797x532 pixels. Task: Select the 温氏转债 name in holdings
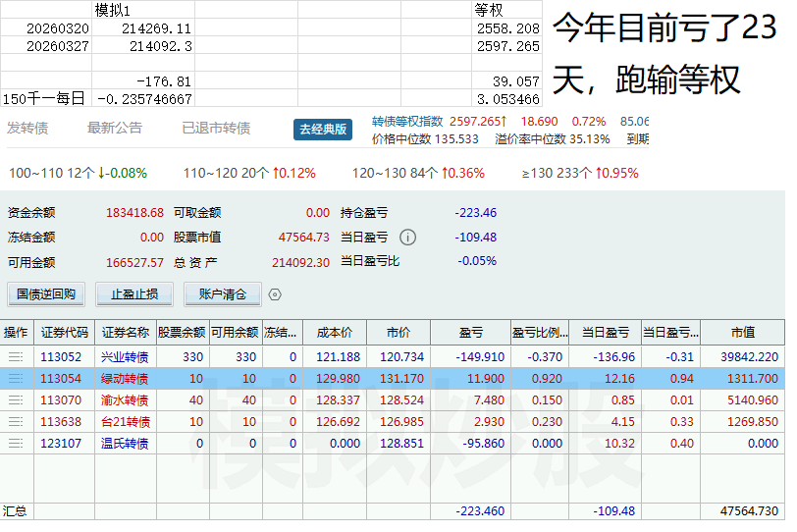pos(125,444)
